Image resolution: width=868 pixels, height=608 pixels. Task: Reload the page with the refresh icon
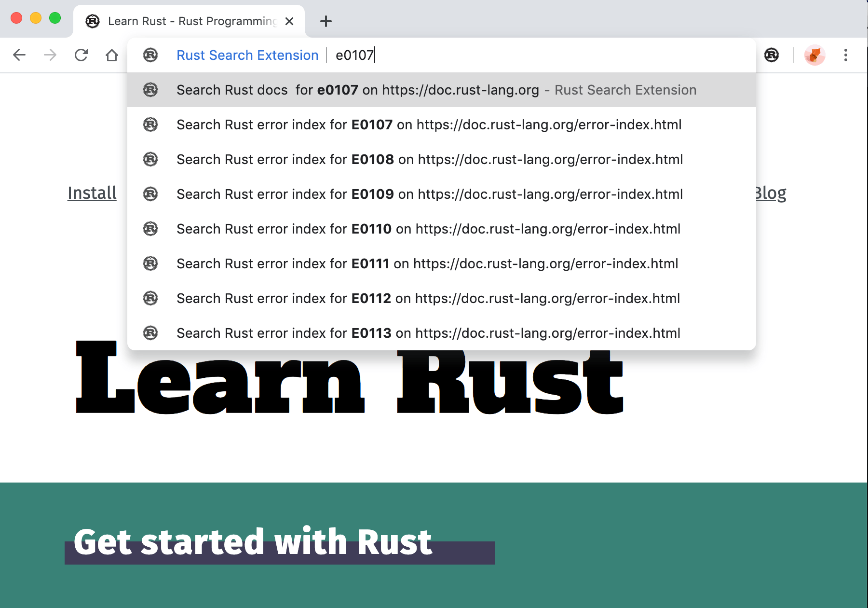81,55
